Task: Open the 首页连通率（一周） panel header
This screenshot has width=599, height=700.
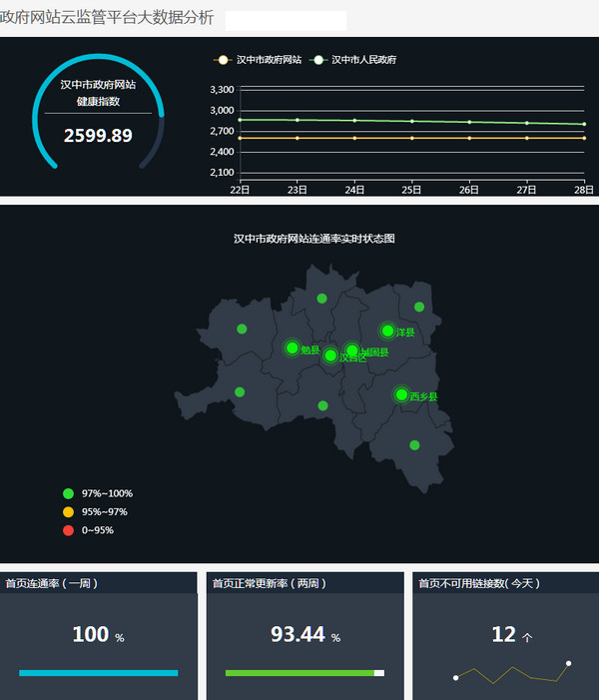Action: (99, 583)
